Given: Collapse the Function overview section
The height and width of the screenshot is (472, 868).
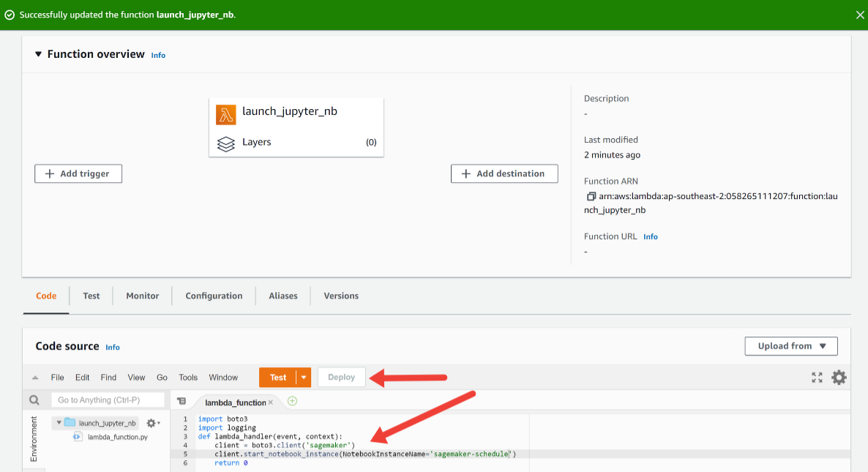Looking at the screenshot, I should click(x=39, y=55).
